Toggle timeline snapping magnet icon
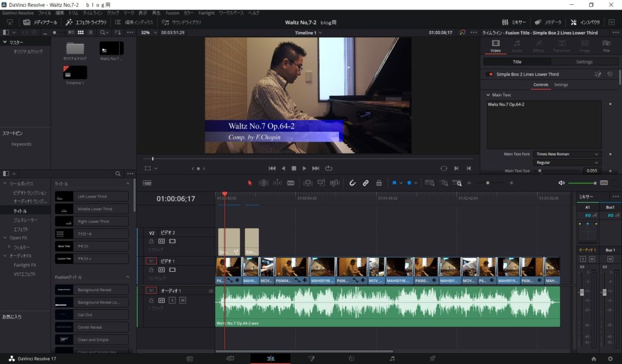Viewport: 622px width, 364px height. tap(352, 183)
